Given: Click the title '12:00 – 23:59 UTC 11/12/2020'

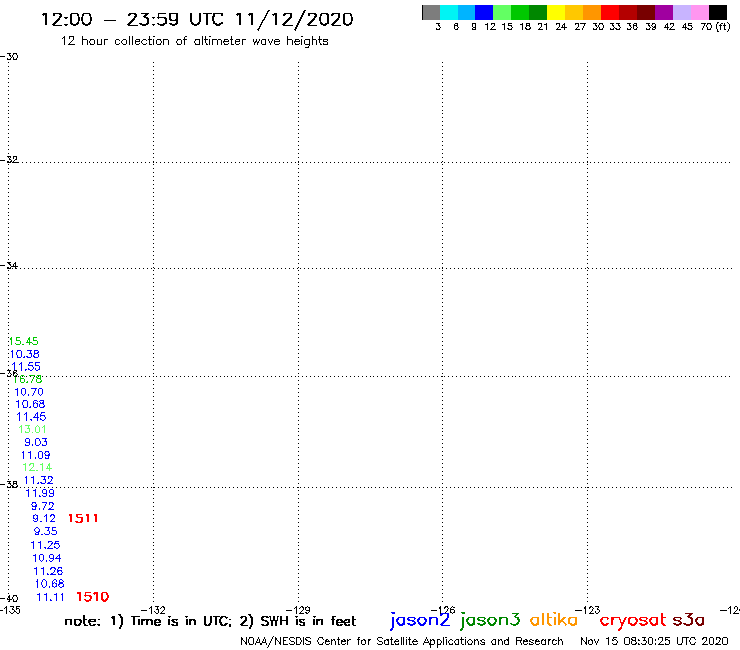Looking at the screenshot, I should (x=197, y=20).
